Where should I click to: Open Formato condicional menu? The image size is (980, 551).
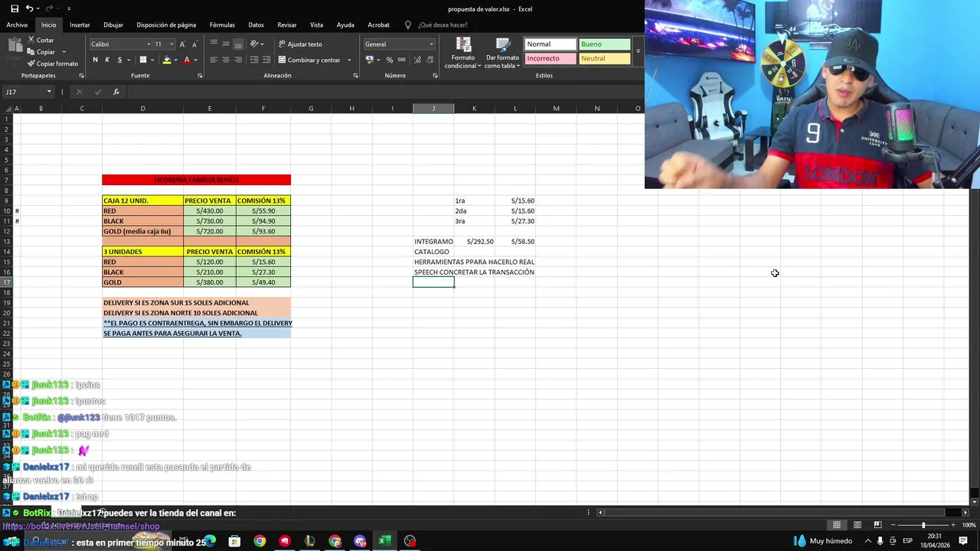coord(462,53)
